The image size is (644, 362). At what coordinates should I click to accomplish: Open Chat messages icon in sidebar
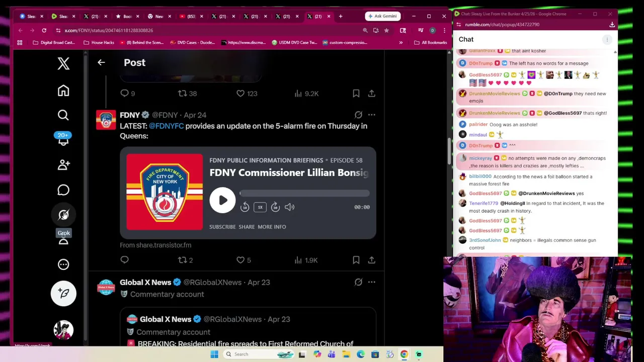[63, 190]
